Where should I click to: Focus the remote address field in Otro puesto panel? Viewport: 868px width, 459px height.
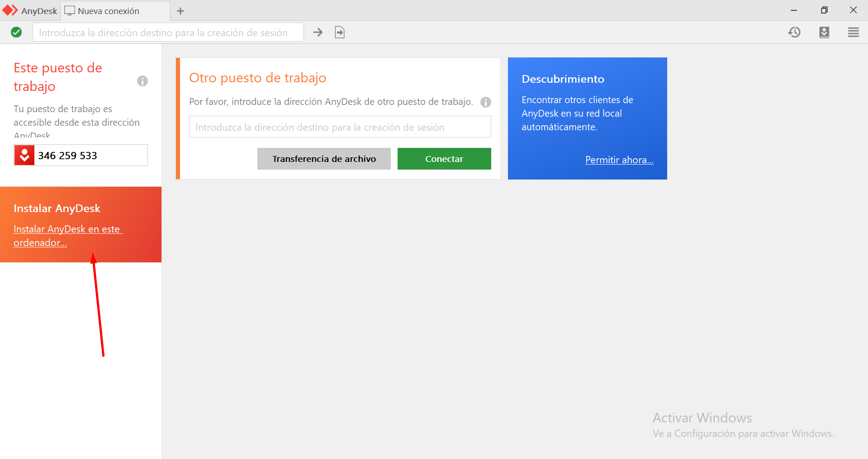coord(340,127)
